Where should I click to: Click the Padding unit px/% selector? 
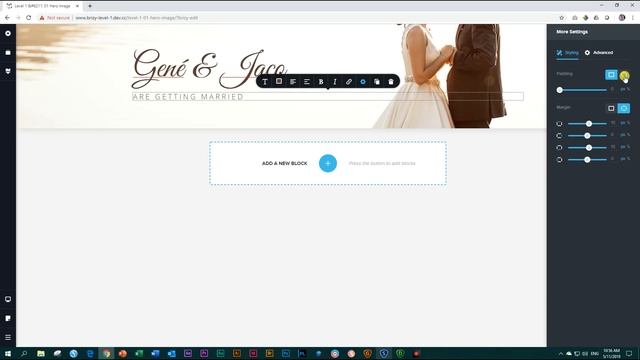[x=625, y=89]
